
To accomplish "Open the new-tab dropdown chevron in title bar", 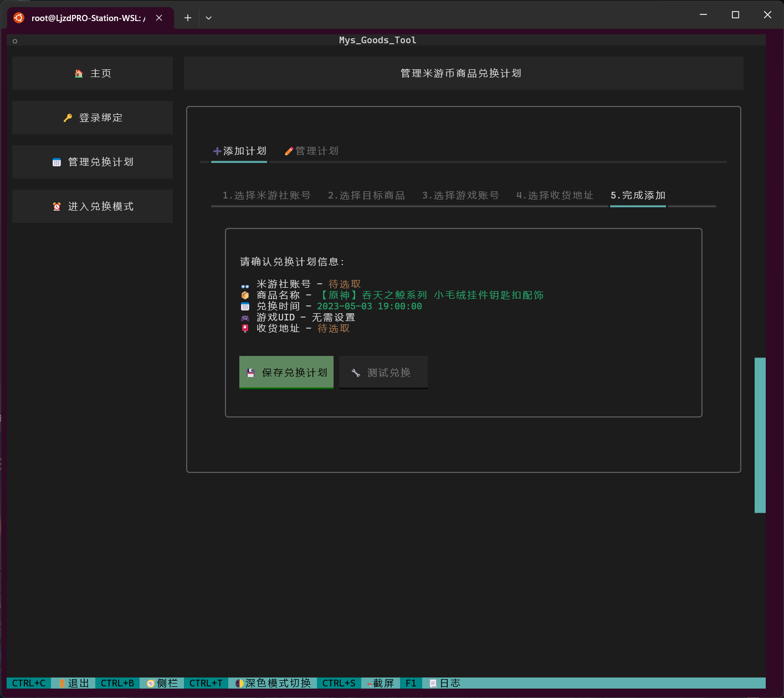I will pos(208,18).
